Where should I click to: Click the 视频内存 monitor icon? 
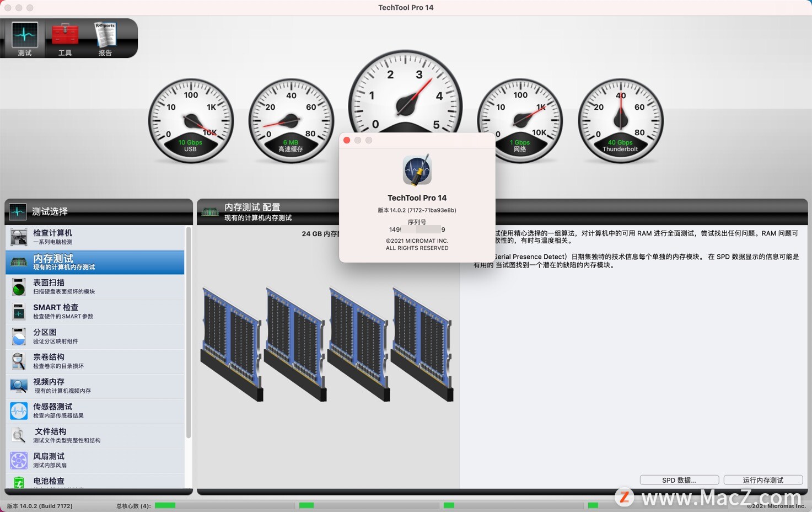click(x=19, y=386)
